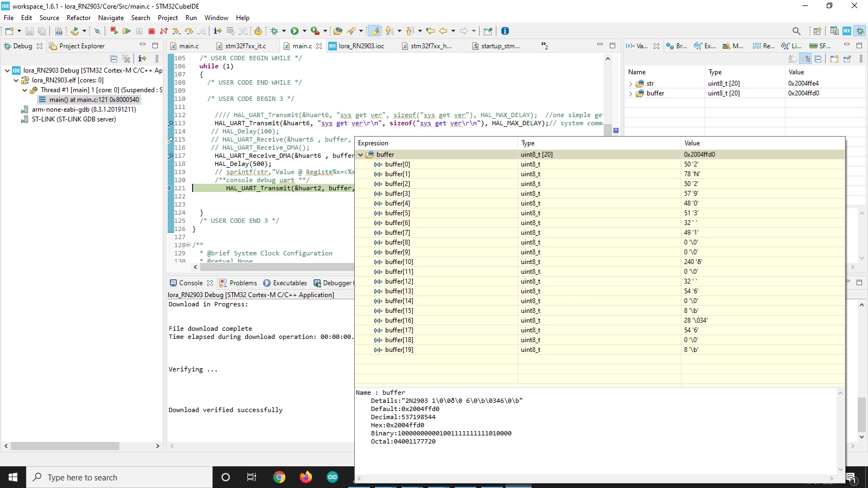Open Chrome from the Windows taskbar
Screen dimensions: 868x488
pos(279,477)
